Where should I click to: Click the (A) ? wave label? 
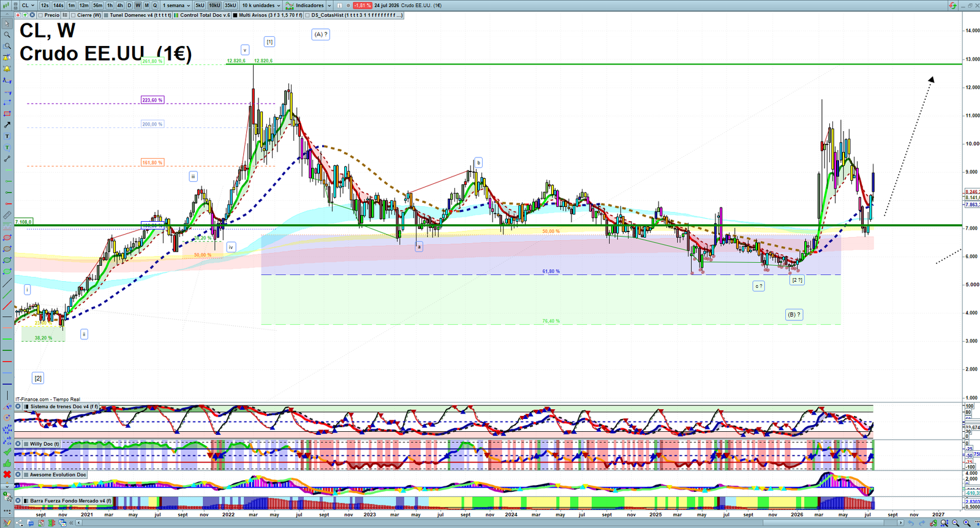click(x=320, y=34)
